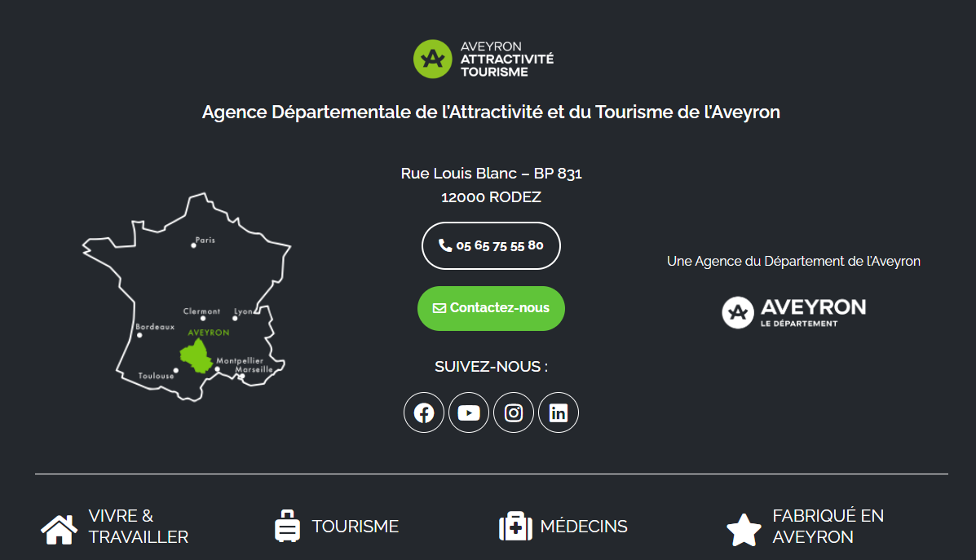Click the Aveyron Attractivité Tourisme logo
976x560 pixels.
pos(484,60)
